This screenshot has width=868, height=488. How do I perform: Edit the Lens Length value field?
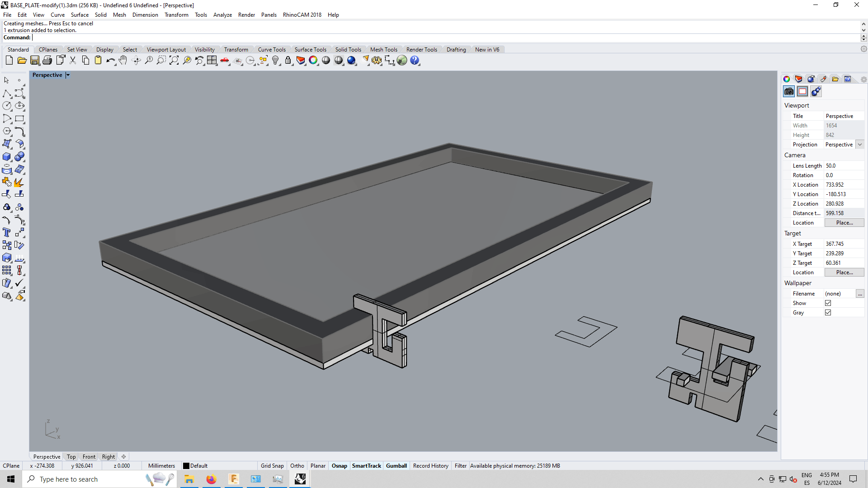[x=844, y=166]
